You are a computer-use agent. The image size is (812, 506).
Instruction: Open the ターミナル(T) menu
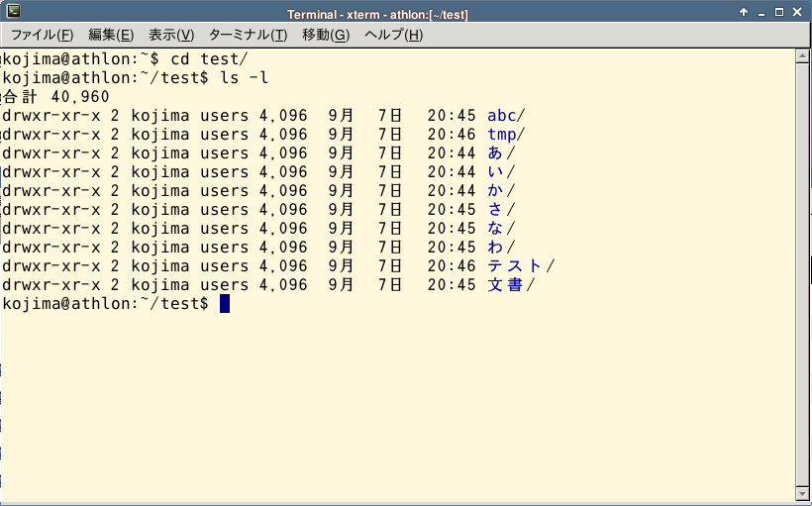(248, 36)
